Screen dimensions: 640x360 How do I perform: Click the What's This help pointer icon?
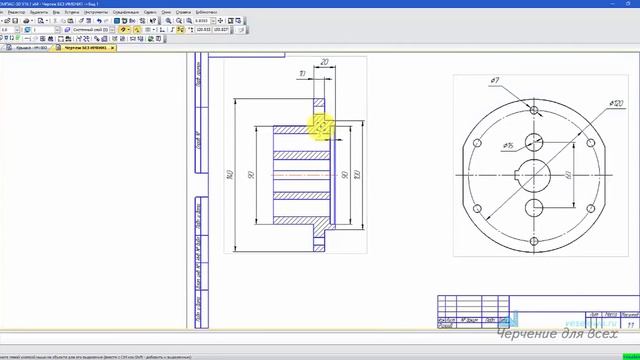pos(153,20)
